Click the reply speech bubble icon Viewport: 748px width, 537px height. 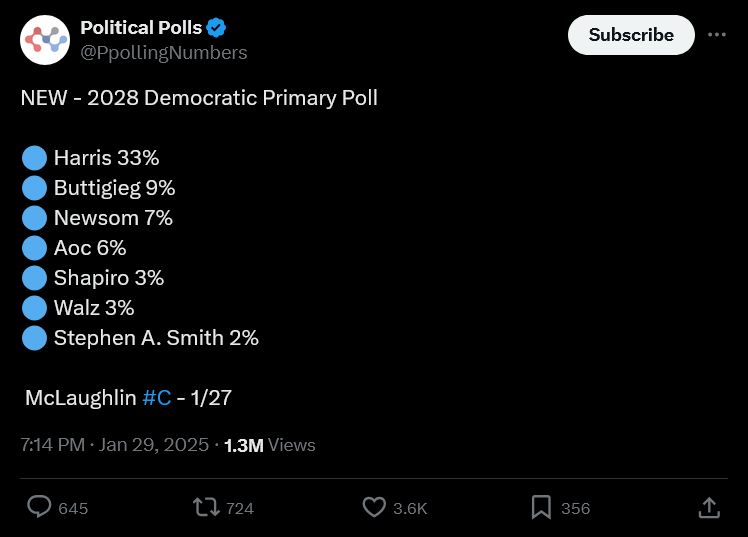(39, 507)
